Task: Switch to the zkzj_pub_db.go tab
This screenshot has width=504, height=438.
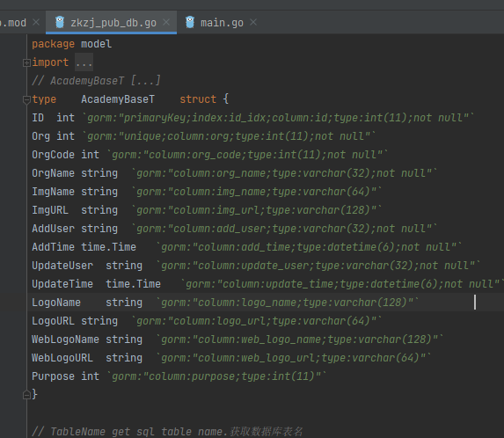Action: point(111,23)
